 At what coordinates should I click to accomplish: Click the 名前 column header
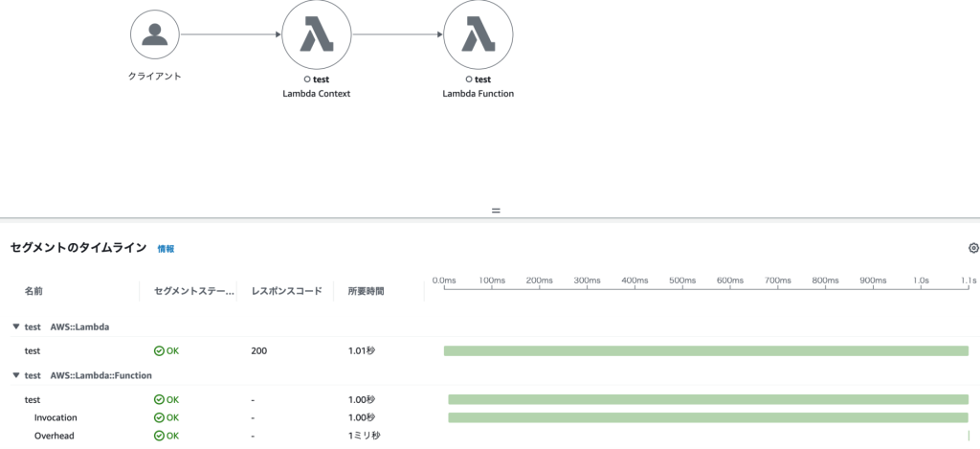pyautogui.click(x=33, y=291)
